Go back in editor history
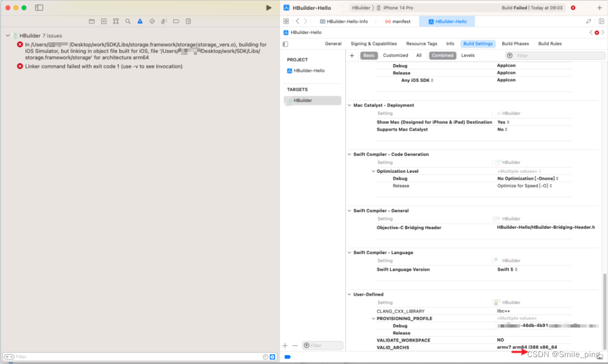 click(x=297, y=21)
